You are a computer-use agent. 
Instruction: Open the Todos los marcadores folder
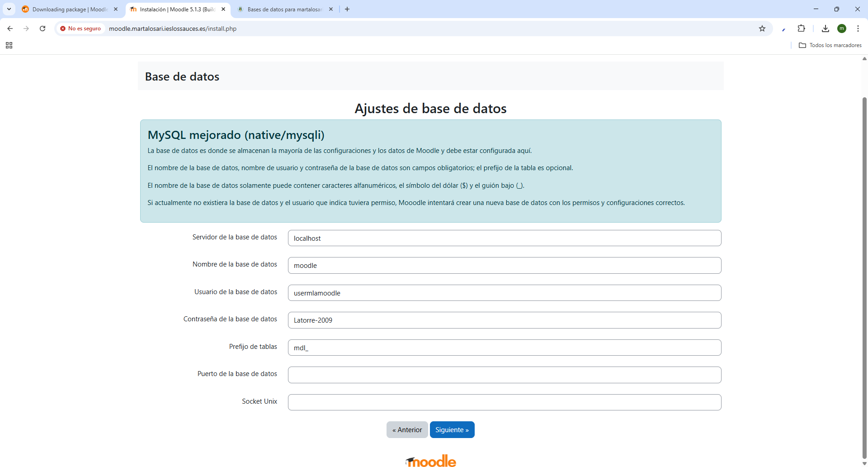[830, 45]
